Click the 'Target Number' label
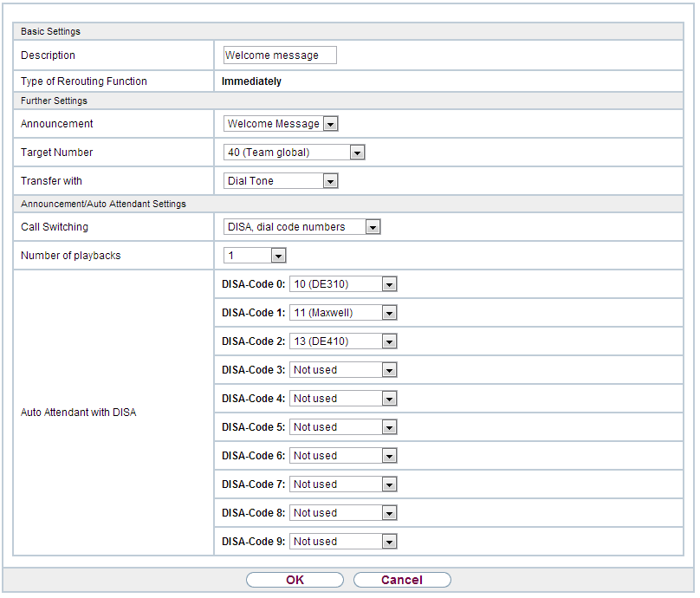Screen dimensions: 700x598 tap(56, 153)
